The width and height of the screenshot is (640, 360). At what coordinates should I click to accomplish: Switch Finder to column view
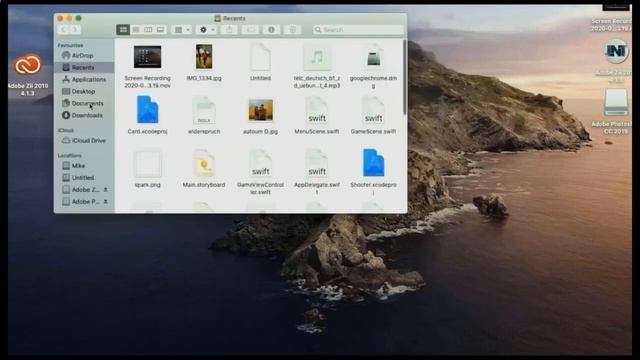(148, 30)
